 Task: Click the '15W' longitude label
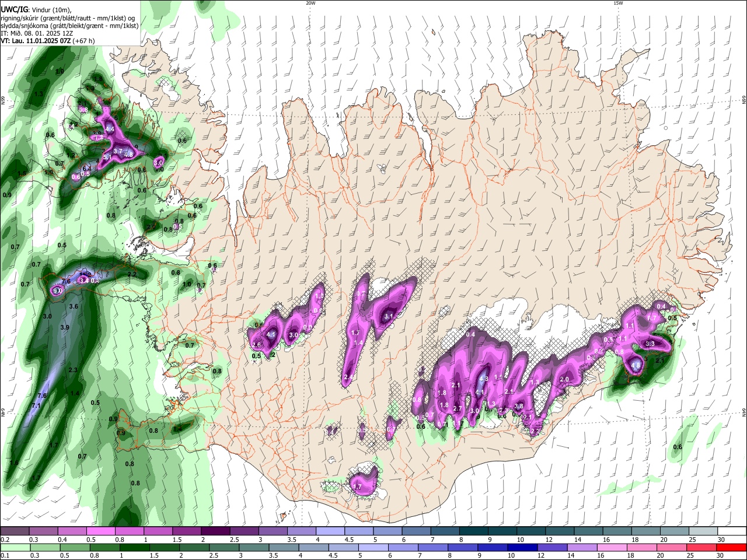pyautogui.click(x=618, y=3)
